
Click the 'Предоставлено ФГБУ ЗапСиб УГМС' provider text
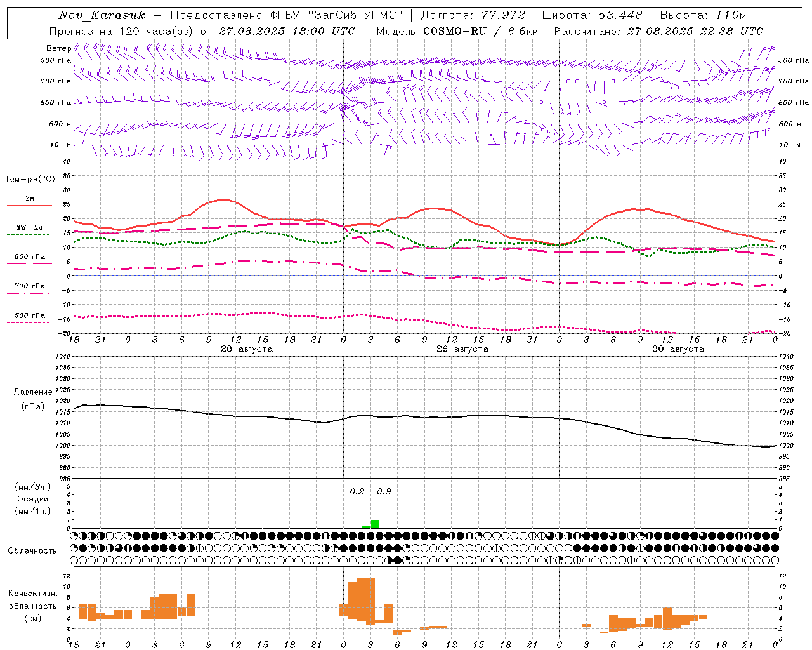[287, 15]
